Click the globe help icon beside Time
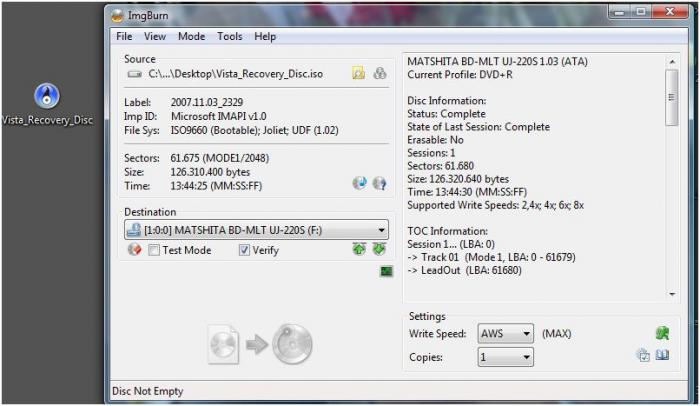 coord(379,183)
